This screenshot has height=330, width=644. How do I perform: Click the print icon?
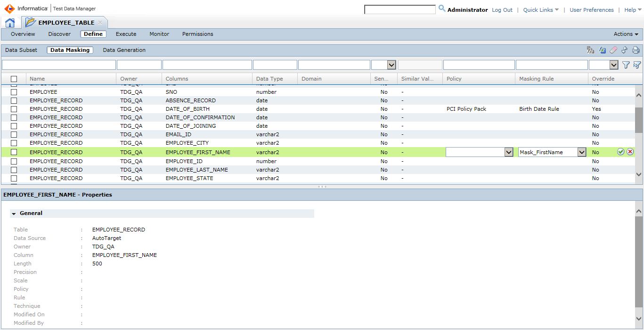[636, 50]
